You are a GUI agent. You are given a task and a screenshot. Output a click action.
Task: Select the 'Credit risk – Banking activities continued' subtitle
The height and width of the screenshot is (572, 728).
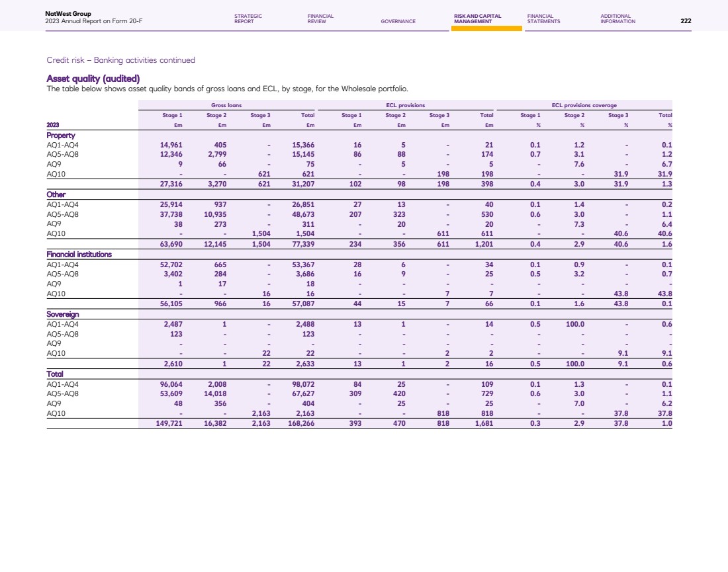(x=120, y=60)
